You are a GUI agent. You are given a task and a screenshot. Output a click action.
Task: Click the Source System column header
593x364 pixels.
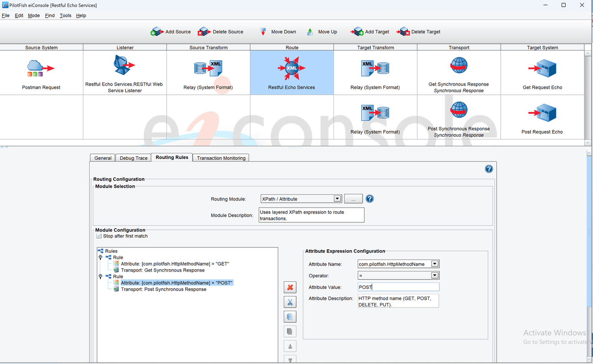coord(42,47)
